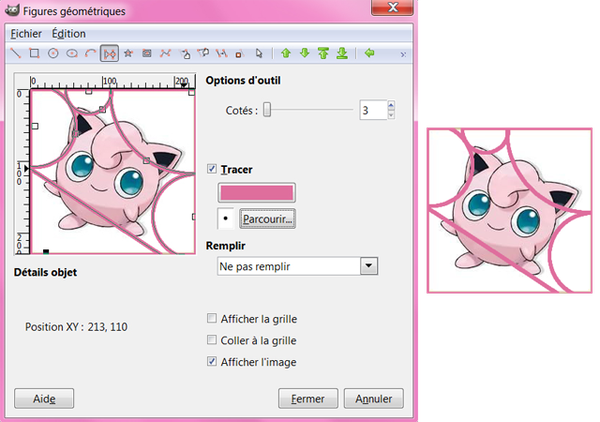Show previous object with green left arrow

click(x=369, y=53)
